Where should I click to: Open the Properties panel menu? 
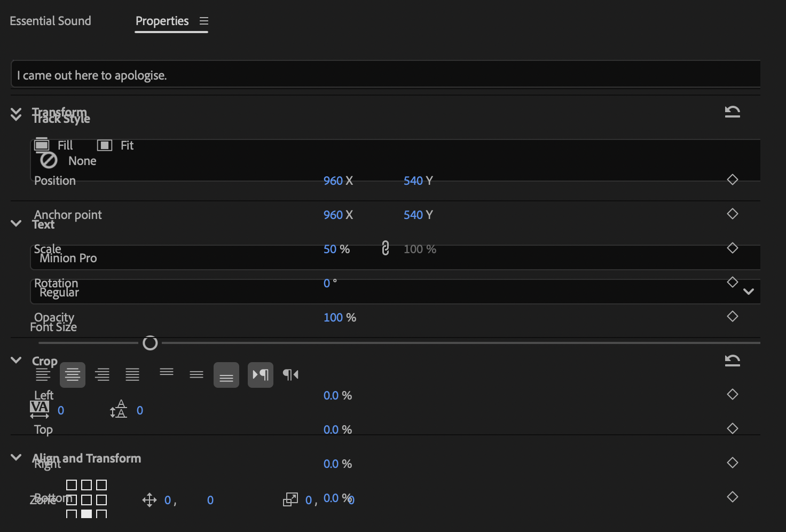[x=204, y=21]
